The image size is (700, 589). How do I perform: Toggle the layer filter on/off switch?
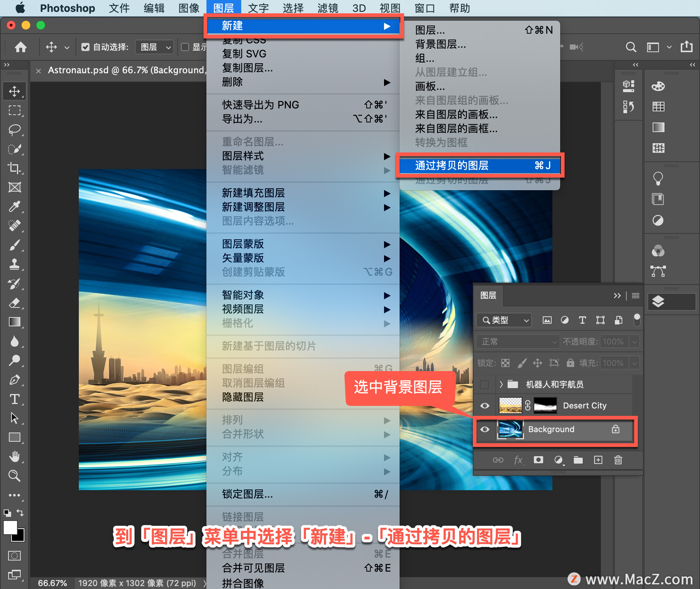637,320
